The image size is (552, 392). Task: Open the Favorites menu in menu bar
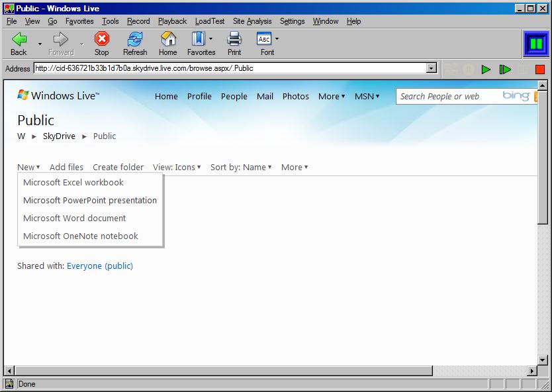click(79, 21)
